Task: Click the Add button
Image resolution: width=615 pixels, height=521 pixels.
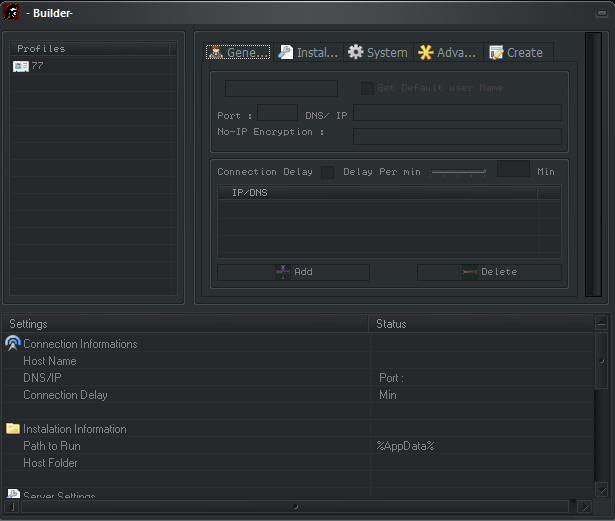Action: [x=293, y=272]
